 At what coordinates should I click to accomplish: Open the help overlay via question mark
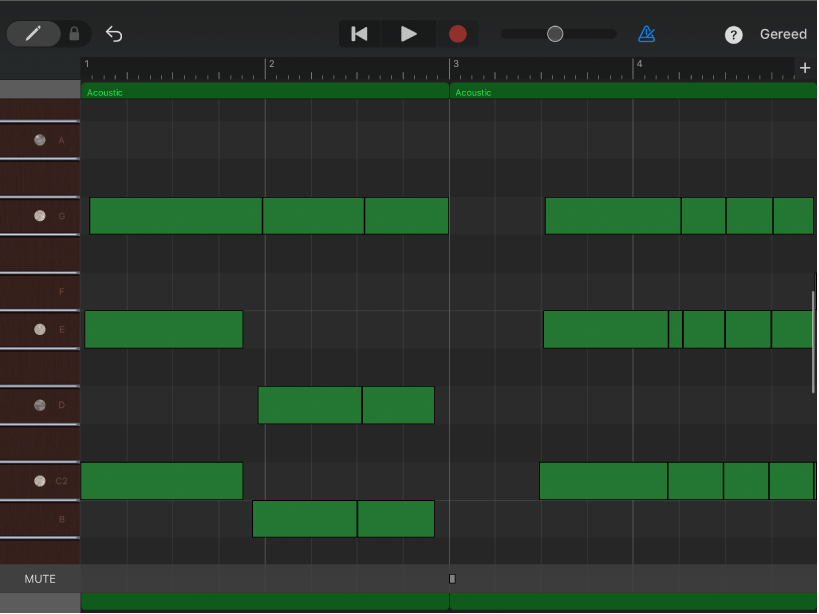733,34
